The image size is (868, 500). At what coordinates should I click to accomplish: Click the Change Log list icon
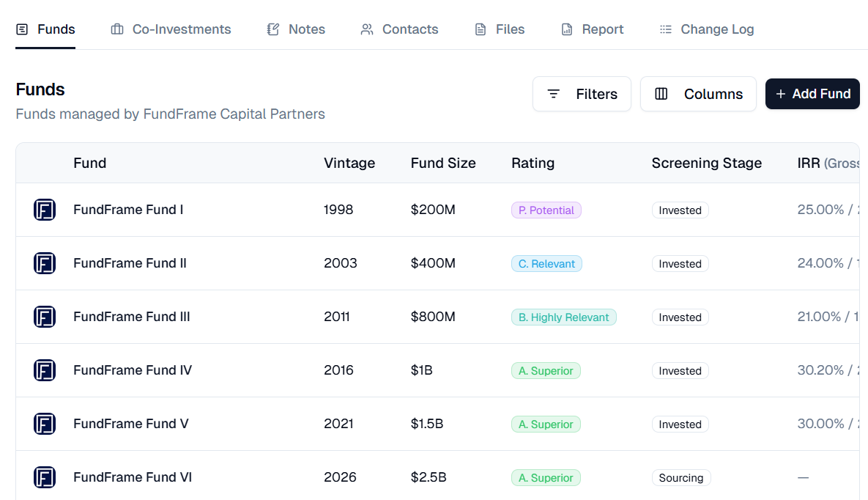pyautogui.click(x=665, y=29)
